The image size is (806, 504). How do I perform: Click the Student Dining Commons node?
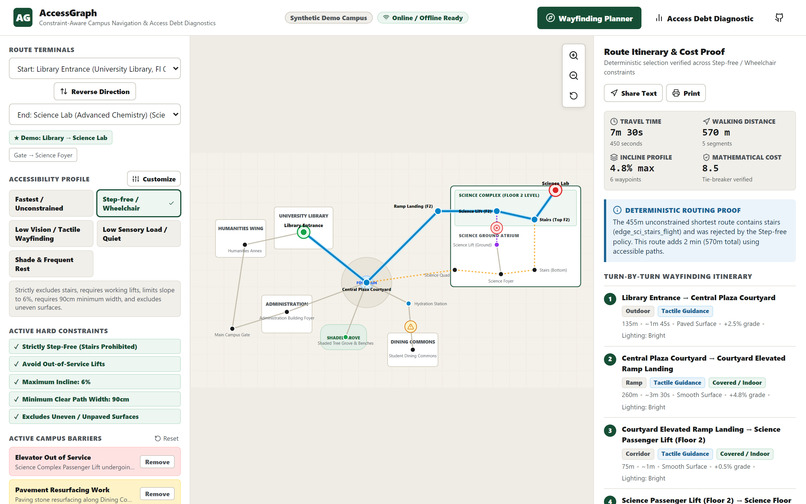[413, 350]
